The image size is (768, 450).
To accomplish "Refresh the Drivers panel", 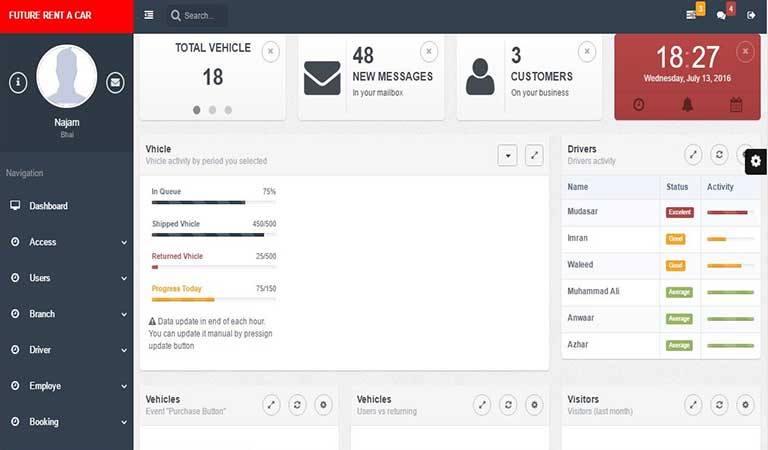I will 719,155.
